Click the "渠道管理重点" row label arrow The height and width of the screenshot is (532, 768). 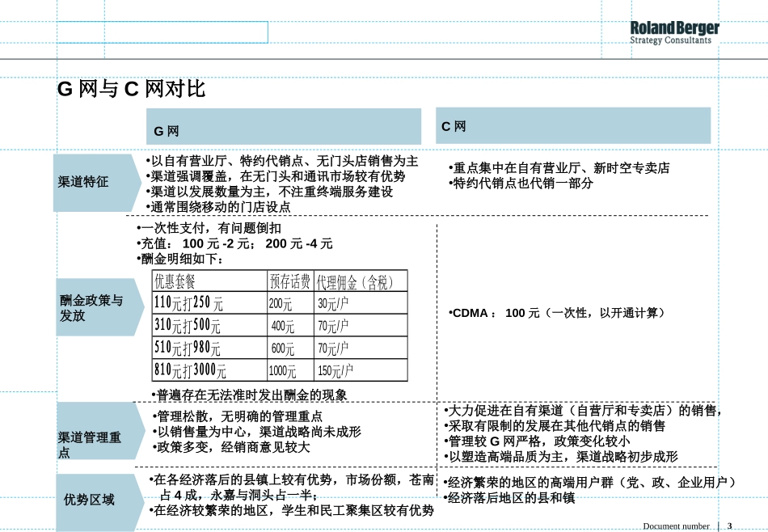tap(100, 431)
